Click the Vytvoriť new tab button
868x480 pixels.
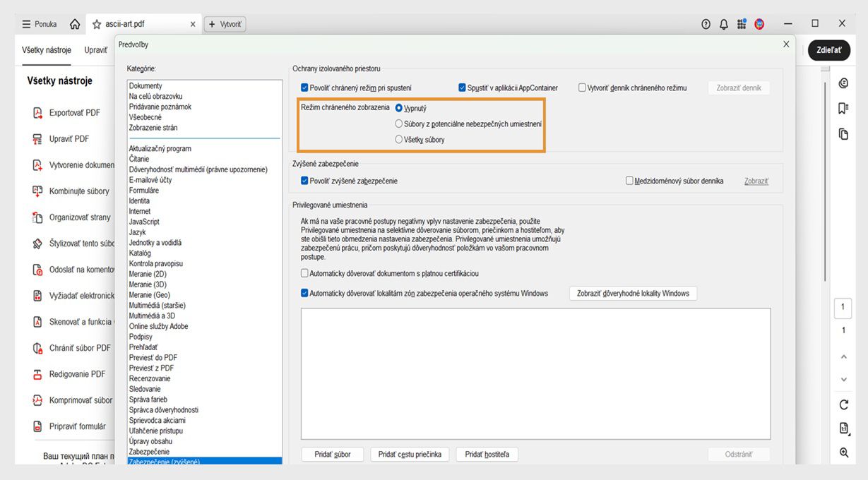pyautogui.click(x=225, y=24)
